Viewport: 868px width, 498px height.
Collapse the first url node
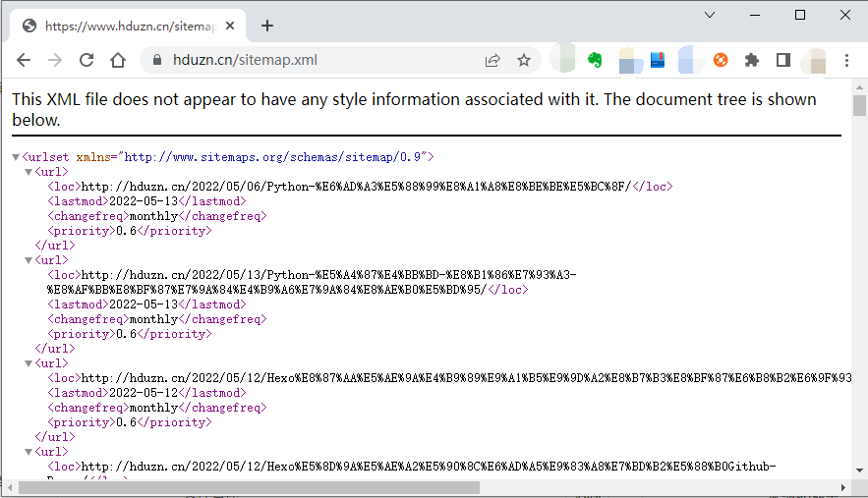coord(29,172)
